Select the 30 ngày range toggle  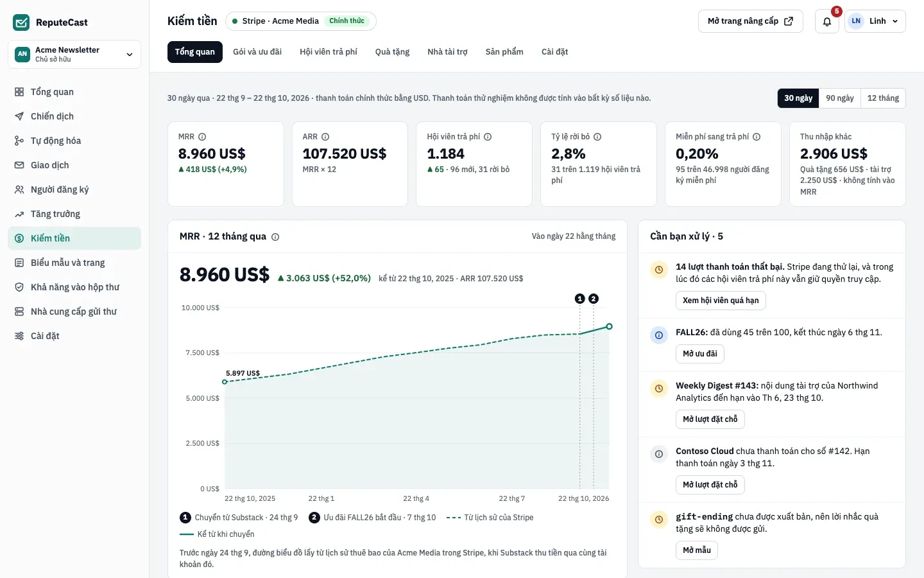798,98
